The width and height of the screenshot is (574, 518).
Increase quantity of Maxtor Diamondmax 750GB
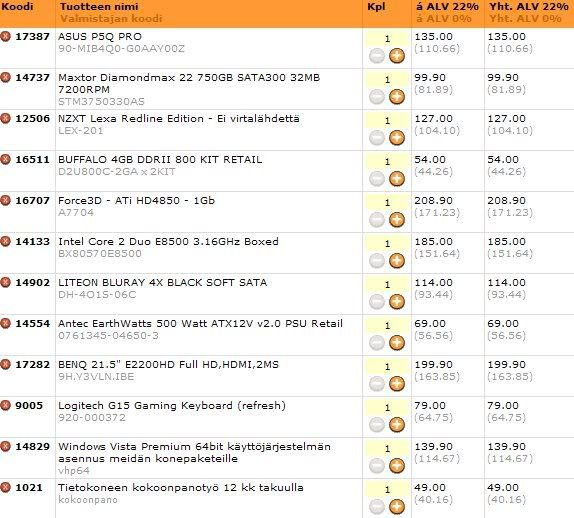coord(397,97)
